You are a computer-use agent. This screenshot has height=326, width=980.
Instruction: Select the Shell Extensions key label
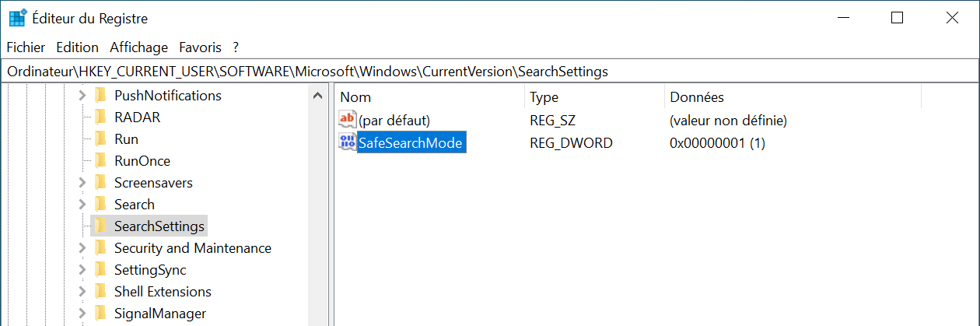tap(163, 292)
